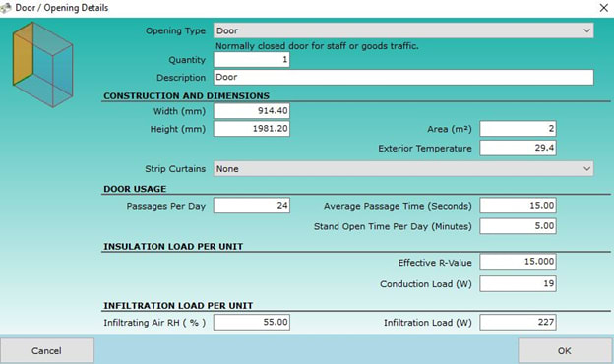This screenshot has width=614, height=364.
Task: Click the Opening Type label
Action: 175,30
